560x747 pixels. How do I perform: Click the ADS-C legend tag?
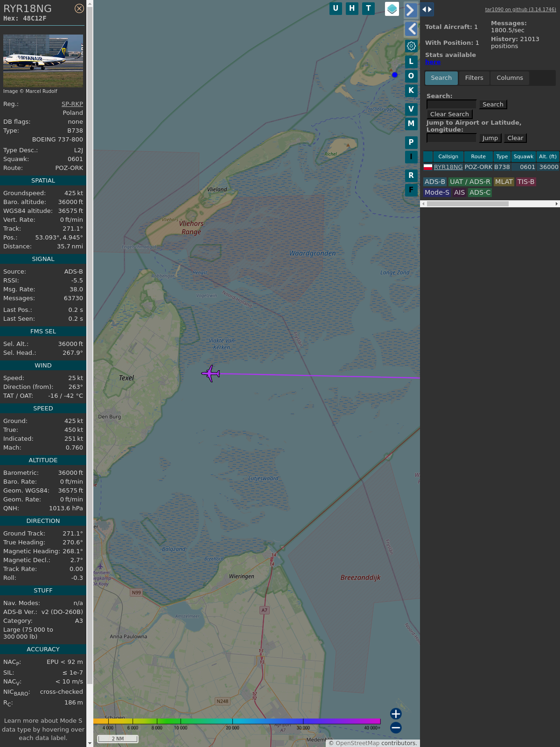point(480,193)
